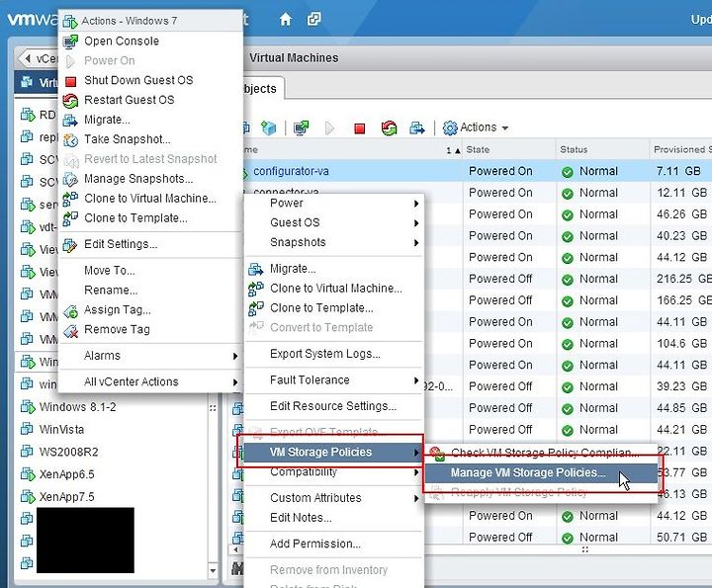Click the Migrate icon in the VM toolbar
This screenshot has width=712, height=588.
coord(417,127)
